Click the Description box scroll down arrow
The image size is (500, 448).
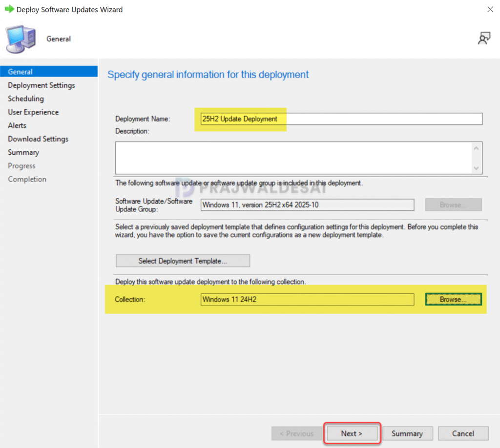coord(476,168)
